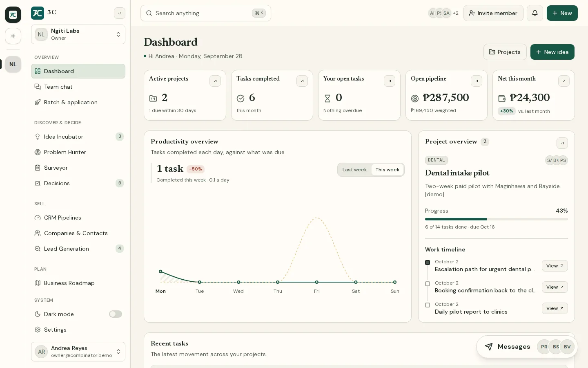
Task: Open Business Roadmap
Action: click(78, 283)
